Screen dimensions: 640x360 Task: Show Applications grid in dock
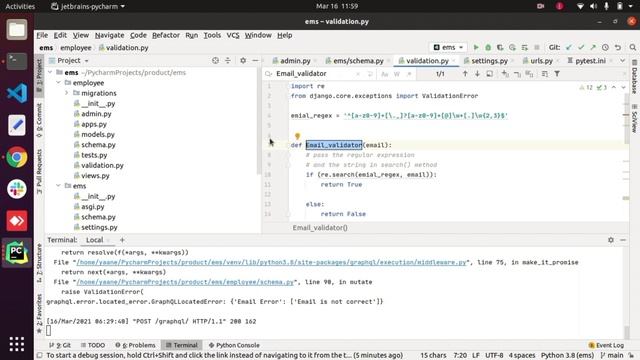pyautogui.click(x=17, y=344)
